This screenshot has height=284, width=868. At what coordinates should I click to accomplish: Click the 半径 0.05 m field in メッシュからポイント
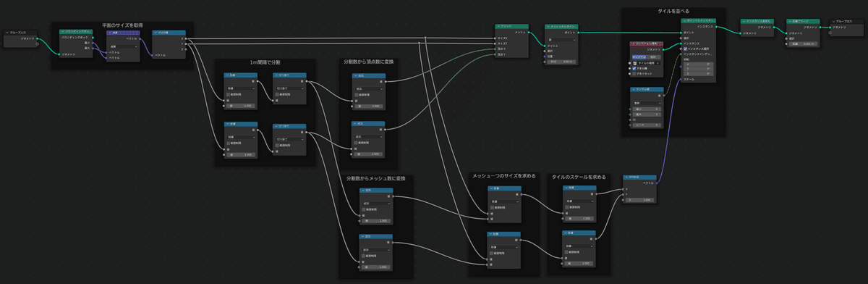[x=561, y=62]
